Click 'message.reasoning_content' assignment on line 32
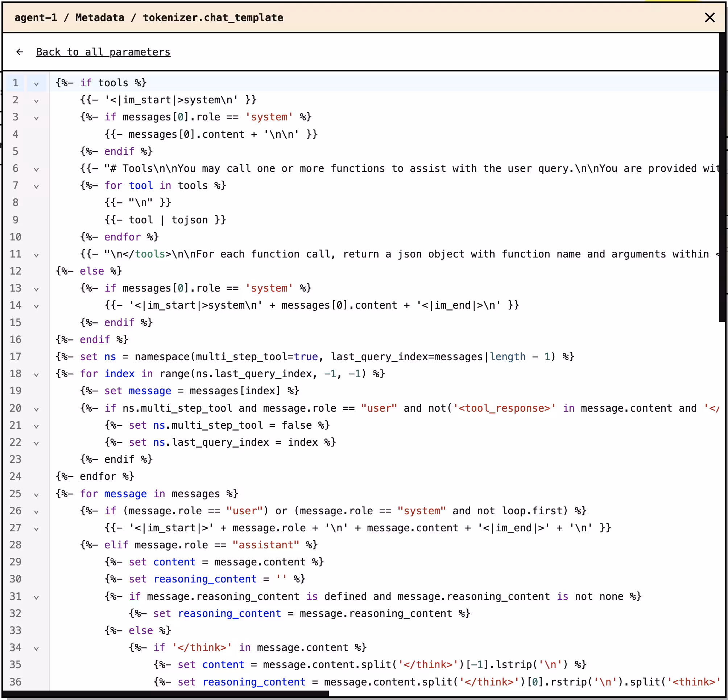 tap(376, 613)
